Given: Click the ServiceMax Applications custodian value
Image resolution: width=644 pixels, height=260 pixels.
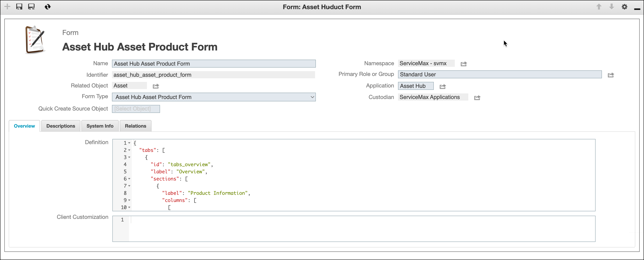Looking at the screenshot, I should (433, 97).
